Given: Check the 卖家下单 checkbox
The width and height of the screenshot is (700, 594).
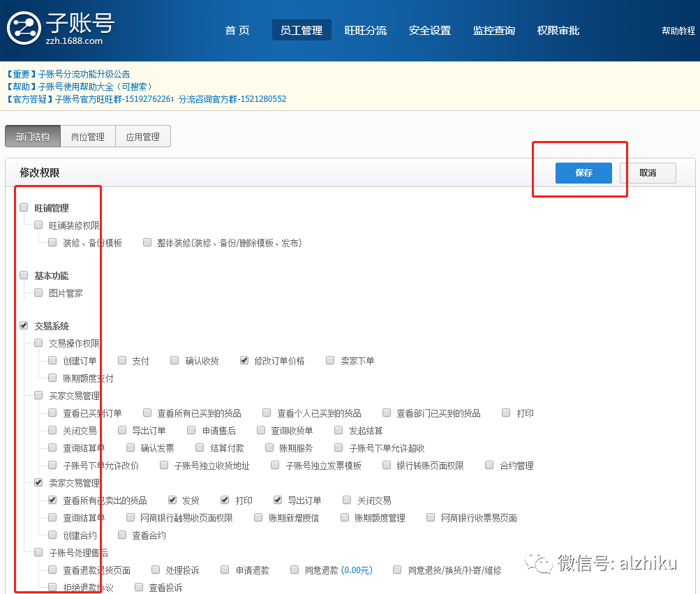Looking at the screenshot, I should click(330, 360).
